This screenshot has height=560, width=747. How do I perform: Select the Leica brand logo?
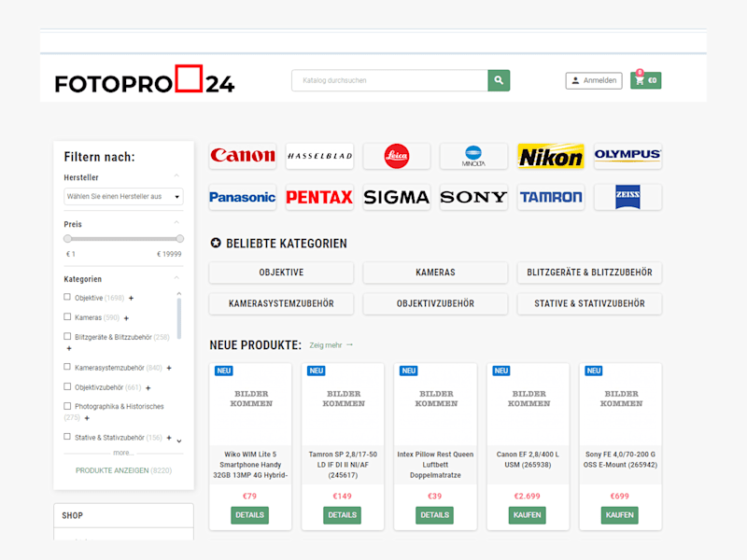pos(396,156)
